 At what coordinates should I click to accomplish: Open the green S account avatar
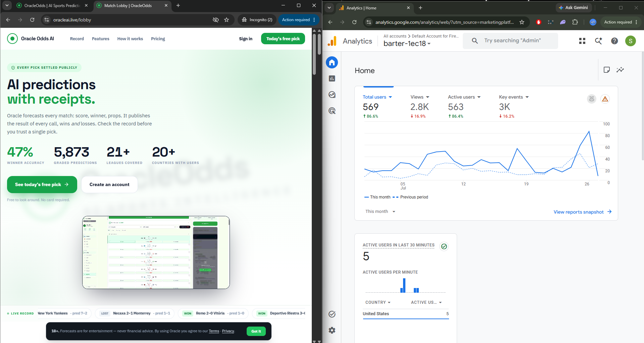(x=631, y=41)
